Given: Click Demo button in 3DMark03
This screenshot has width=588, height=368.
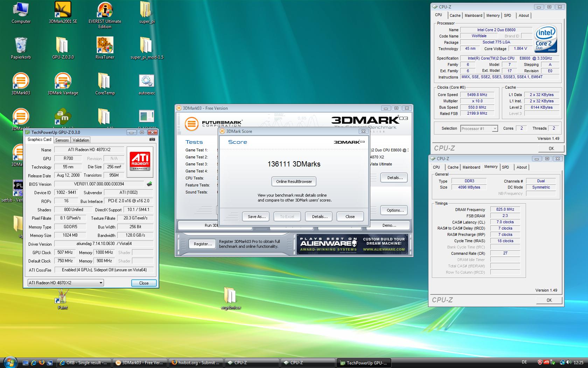Looking at the screenshot, I should click(389, 225).
